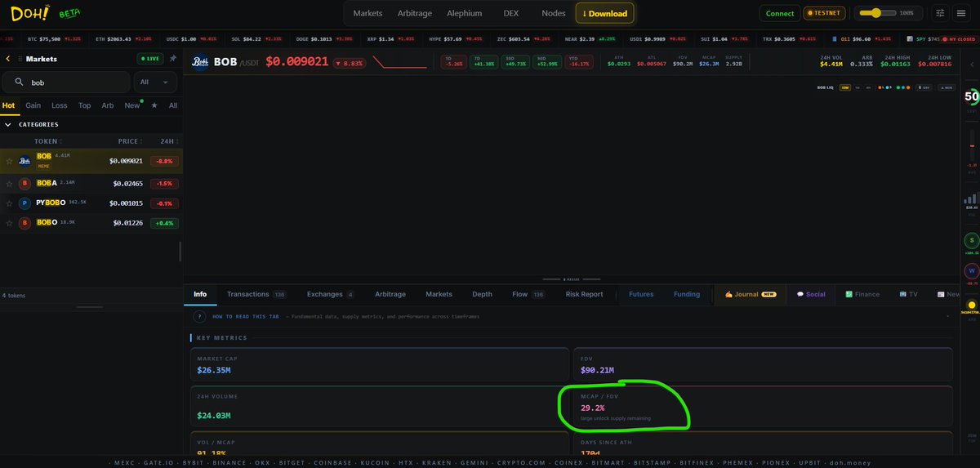Click the yellow coin in sidebar
This screenshot has height=468, width=980.
[971, 305]
